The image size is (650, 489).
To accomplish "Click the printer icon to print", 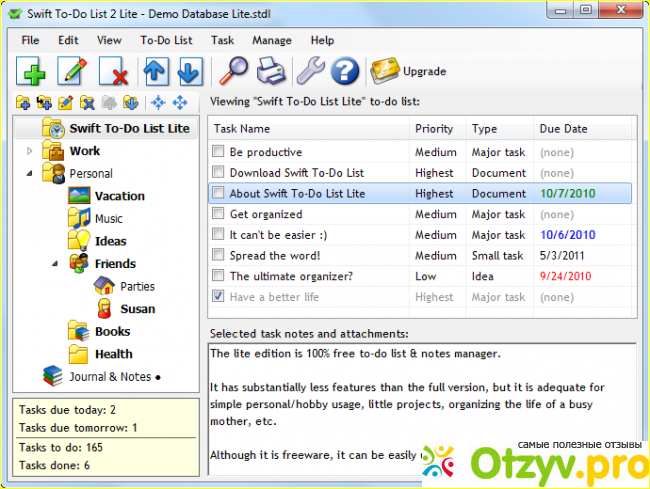I will click(x=269, y=71).
